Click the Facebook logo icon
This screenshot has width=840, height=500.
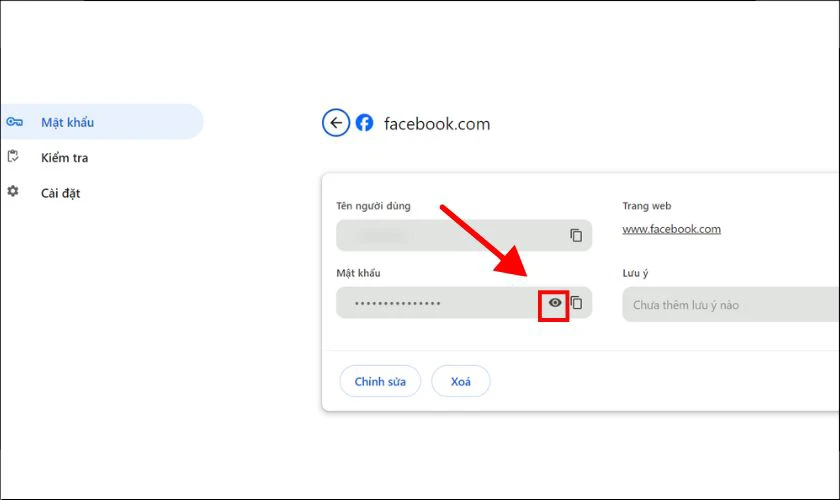pos(364,123)
